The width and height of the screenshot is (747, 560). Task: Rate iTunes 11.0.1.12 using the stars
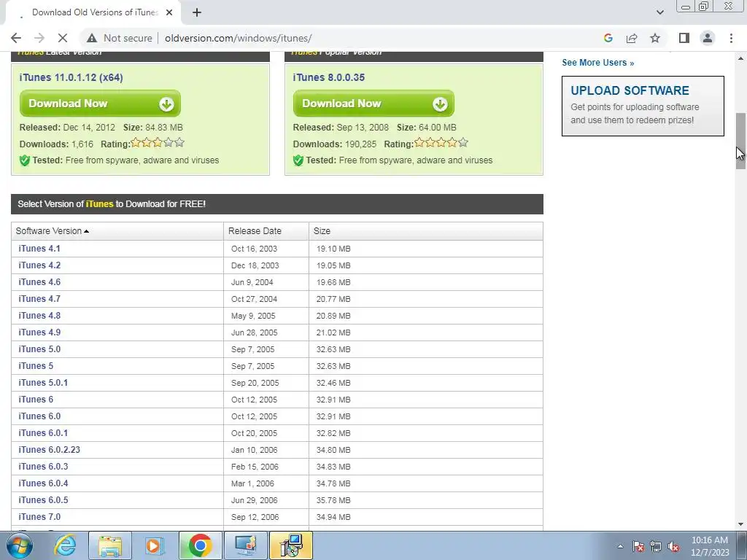158,142
